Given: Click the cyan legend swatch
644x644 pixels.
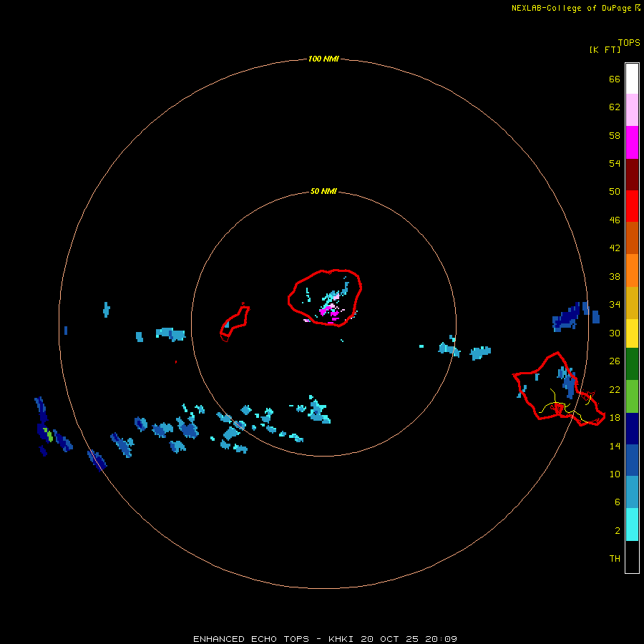Looking at the screenshot, I should [x=632, y=525].
